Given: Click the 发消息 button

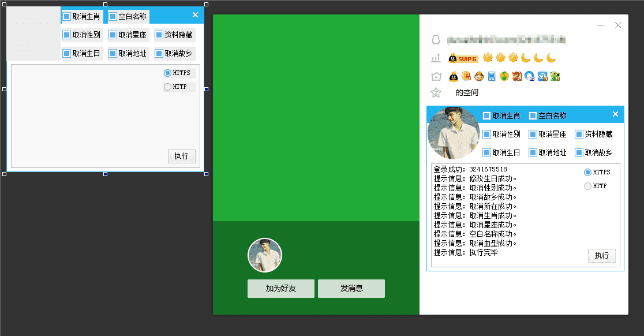Looking at the screenshot, I should click(x=351, y=288).
